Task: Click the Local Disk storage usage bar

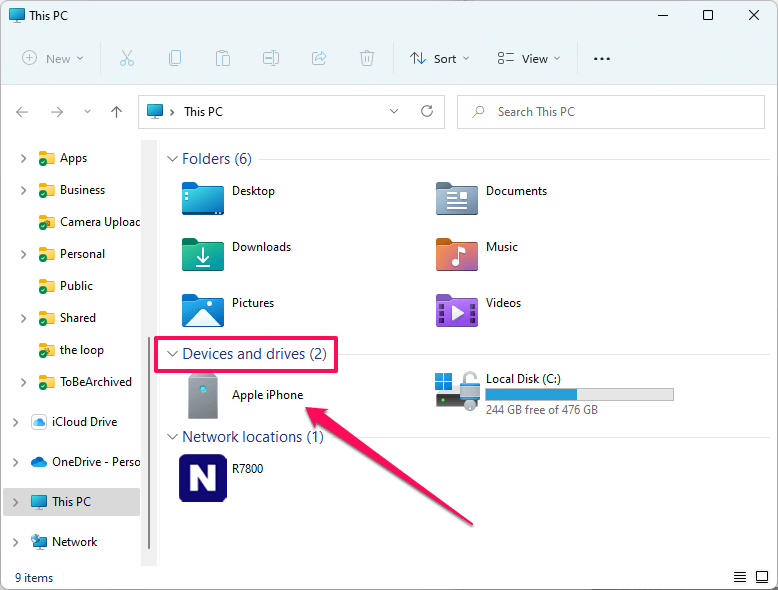Action: click(x=579, y=394)
